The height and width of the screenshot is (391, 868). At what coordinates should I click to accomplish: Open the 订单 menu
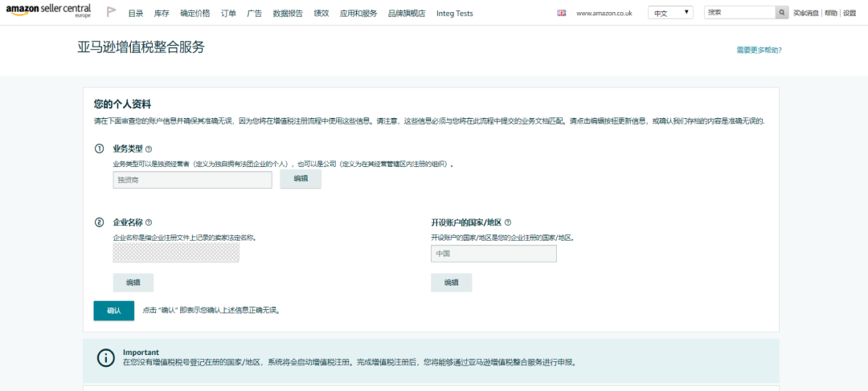pyautogui.click(x=228, y=14)
